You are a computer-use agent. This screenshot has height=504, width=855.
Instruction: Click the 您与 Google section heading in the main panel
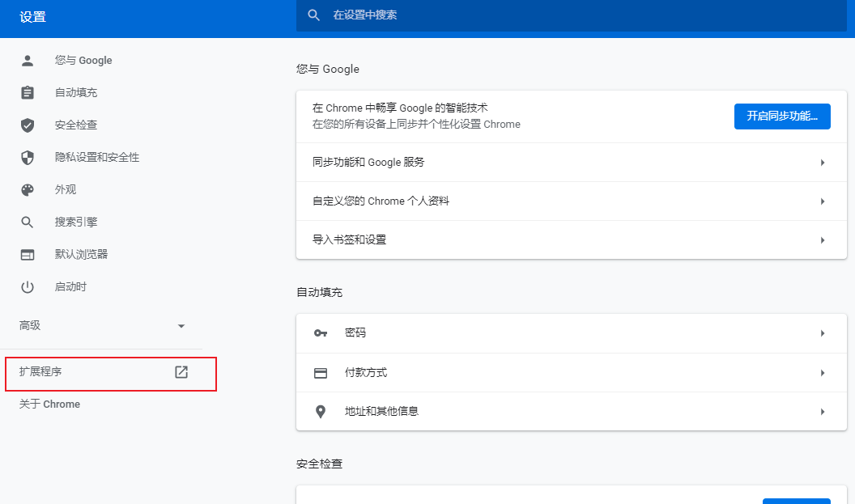(x=328, y=70)
